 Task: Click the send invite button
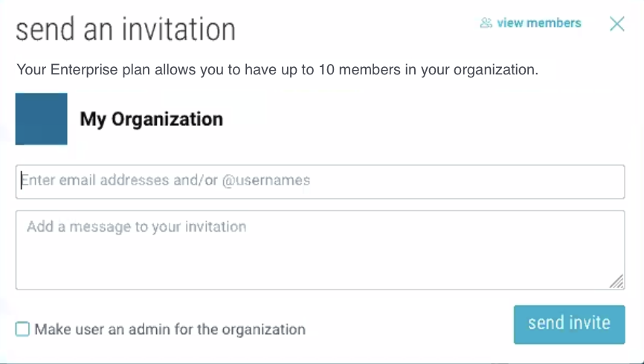coord(569,325)
